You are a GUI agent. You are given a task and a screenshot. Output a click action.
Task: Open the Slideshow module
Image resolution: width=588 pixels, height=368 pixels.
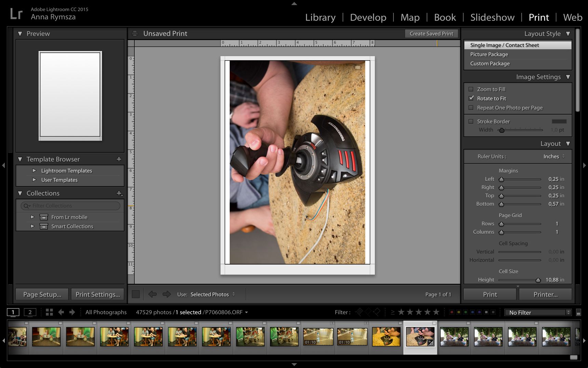pyautogui.click(x=492, y=17)
